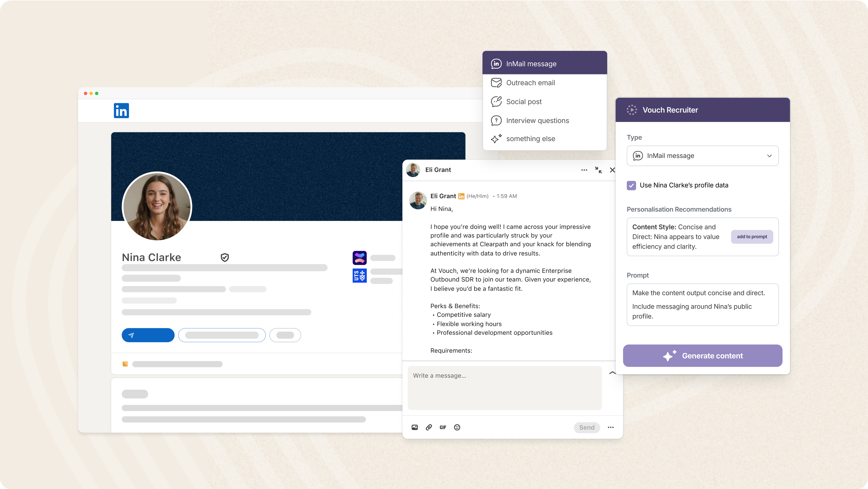
Task: Choose Outreach email in the type menu
Action: tap(544, 83)
